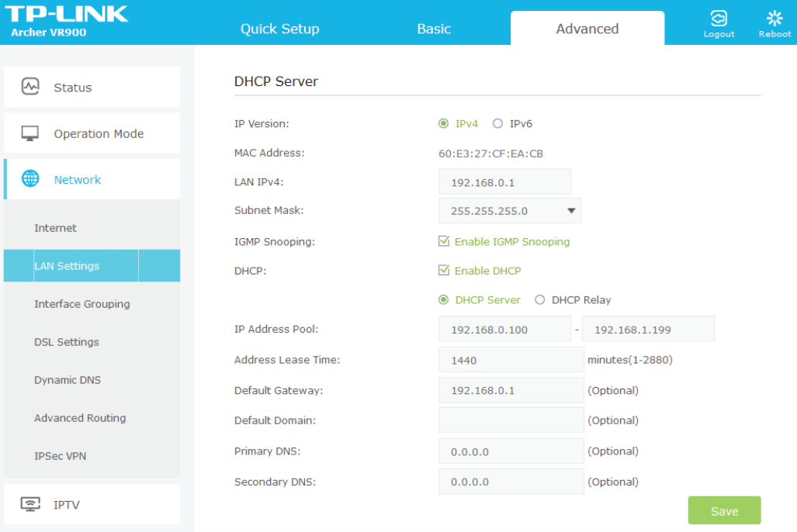Toggle Enable IGMP Snooping checkbox
The width and height of the screenshot is (797, 532).
[x=444, y=241]
